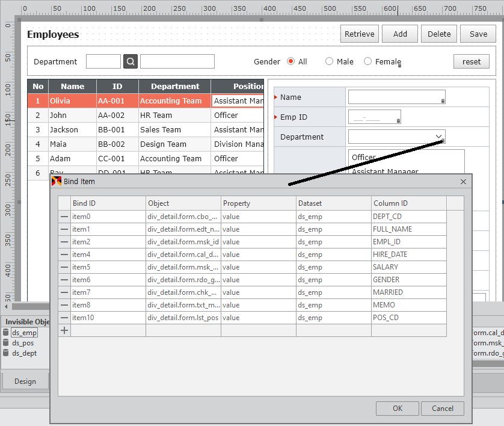The image size is (504, 426).
Task: Select the ds_dept dataset object
Action: (x=24, y=353)
